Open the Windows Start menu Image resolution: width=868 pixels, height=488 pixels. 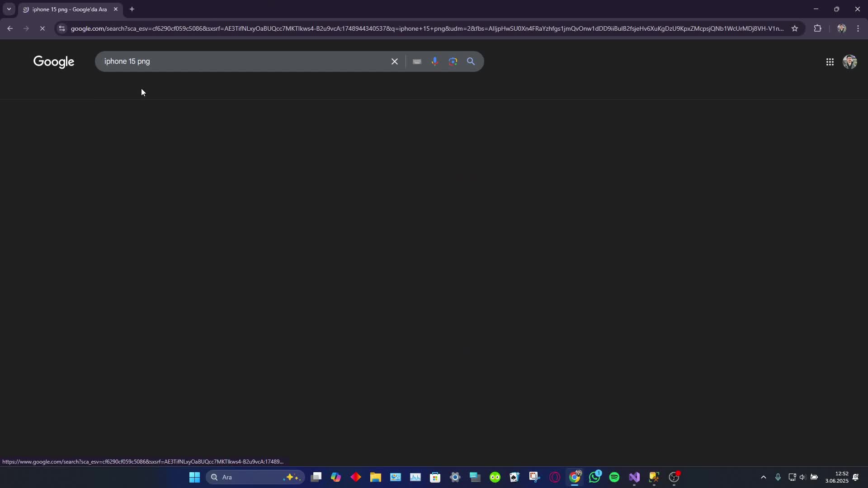[x=194, y=477]
